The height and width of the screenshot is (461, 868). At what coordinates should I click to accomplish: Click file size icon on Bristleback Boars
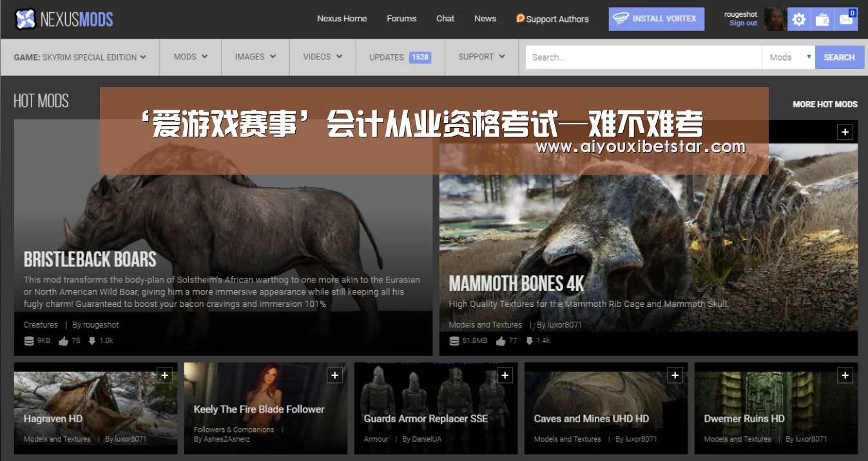coord(29,341)
